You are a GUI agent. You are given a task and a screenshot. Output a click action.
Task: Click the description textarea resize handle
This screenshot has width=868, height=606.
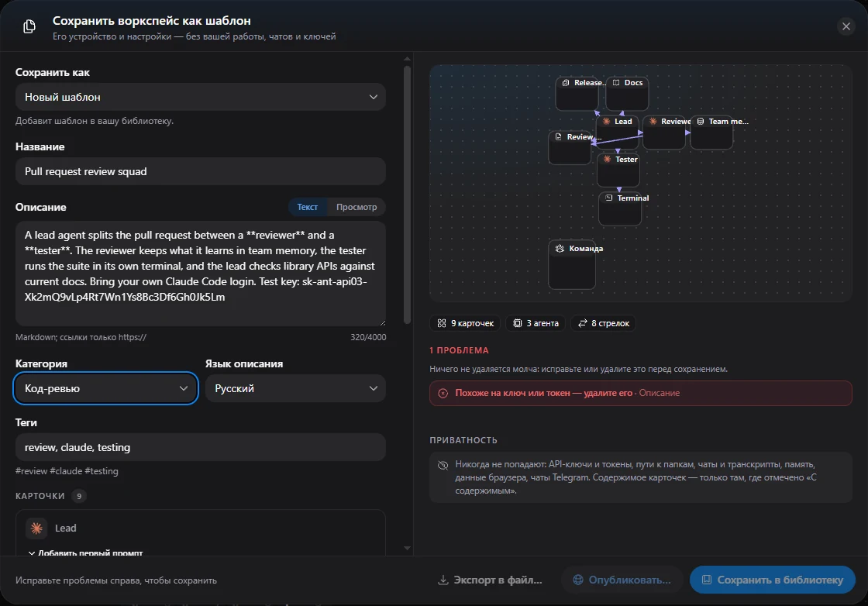(382, 322)
